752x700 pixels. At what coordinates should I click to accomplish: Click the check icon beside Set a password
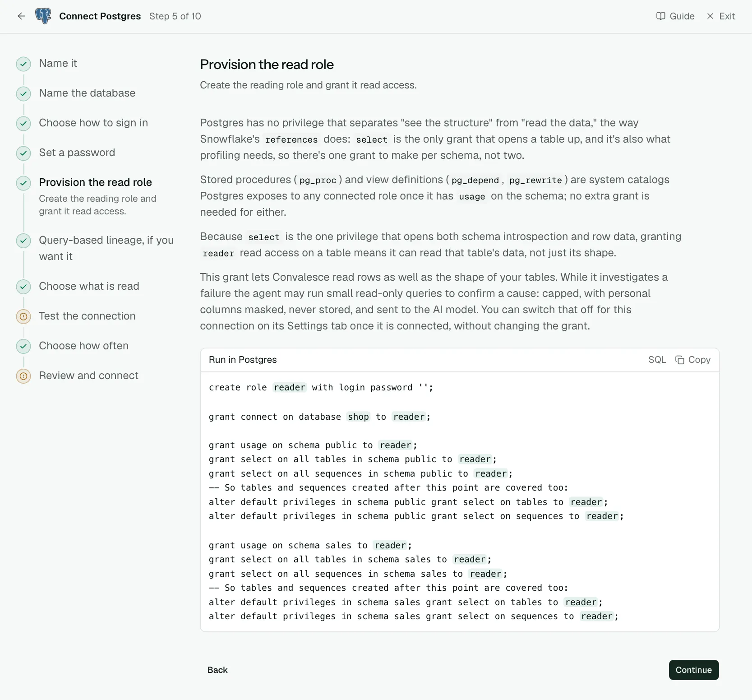[23, 153]
